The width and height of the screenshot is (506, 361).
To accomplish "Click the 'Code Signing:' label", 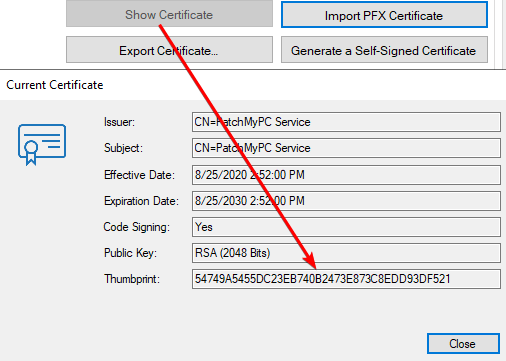I will tap(137, 227).
